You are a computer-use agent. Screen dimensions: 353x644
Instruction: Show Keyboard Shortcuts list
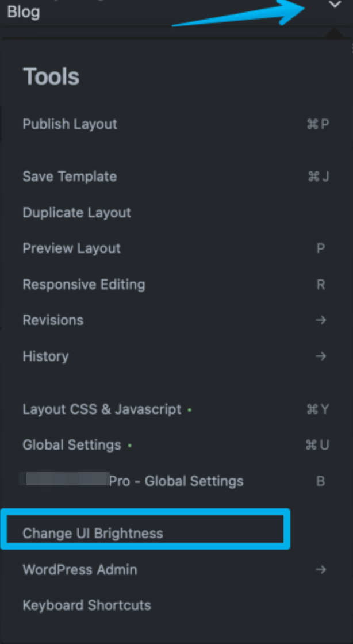tap(86, 605)
